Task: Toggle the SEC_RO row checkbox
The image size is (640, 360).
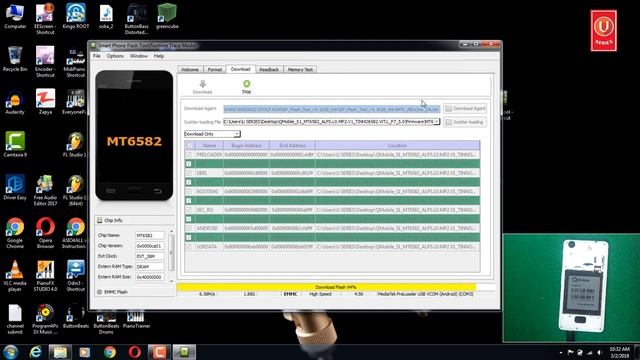Action: (189, 210)
